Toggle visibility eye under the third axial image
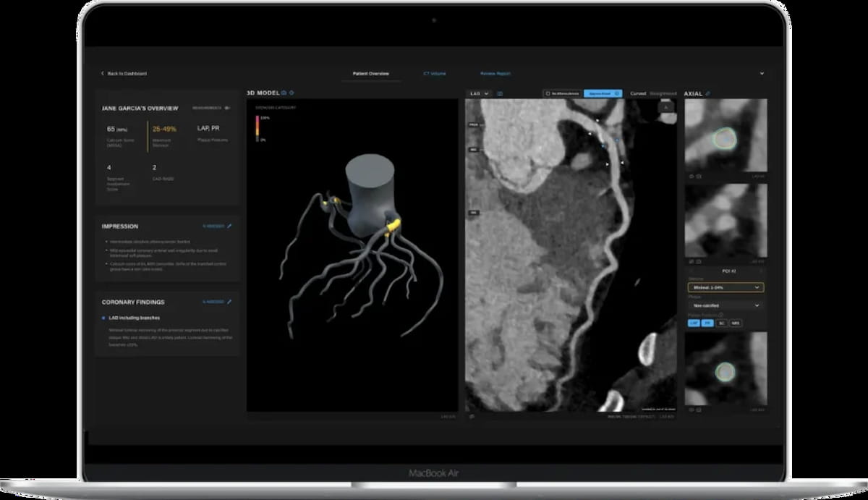Image resolution: width=868 pixels, height=500 pixels. click(x=692, y=410)
